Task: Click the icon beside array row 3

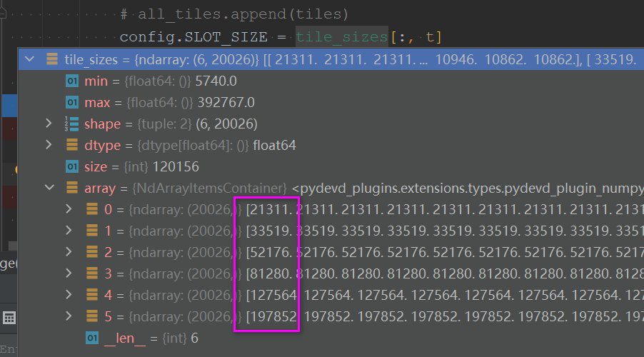Action: tap(92, 273)
